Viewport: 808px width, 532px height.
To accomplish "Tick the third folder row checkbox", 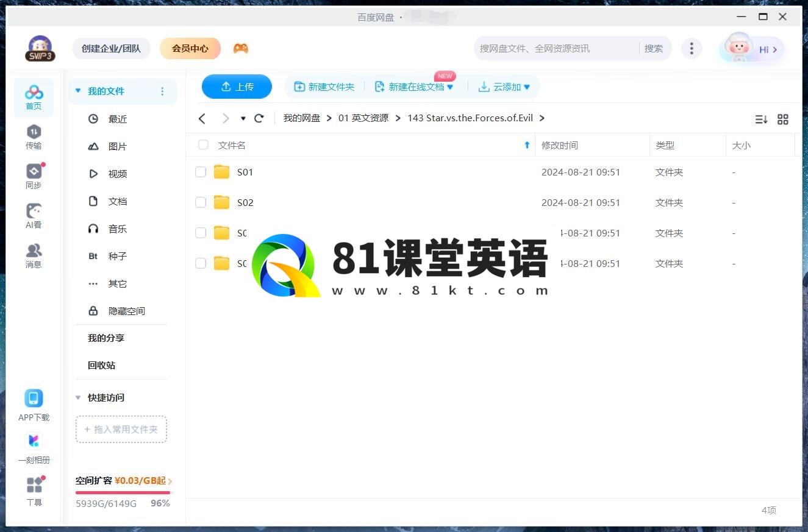I will (201, 233).
